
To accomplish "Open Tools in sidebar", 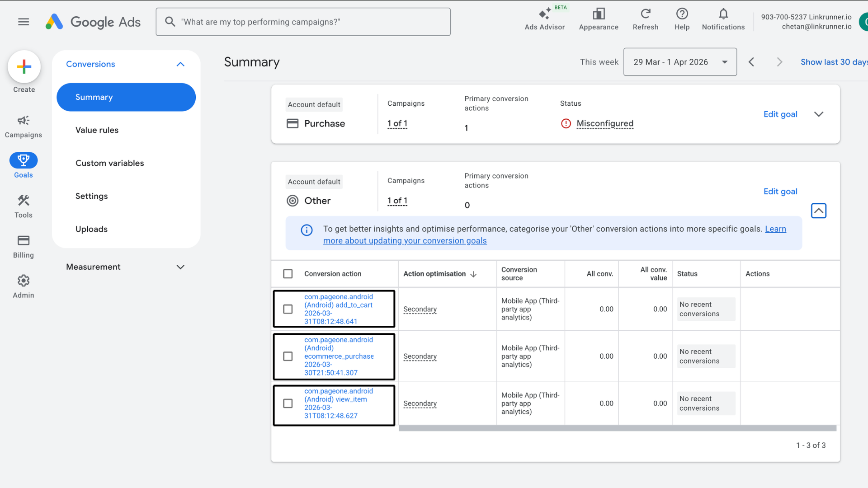I will [24, 206].
